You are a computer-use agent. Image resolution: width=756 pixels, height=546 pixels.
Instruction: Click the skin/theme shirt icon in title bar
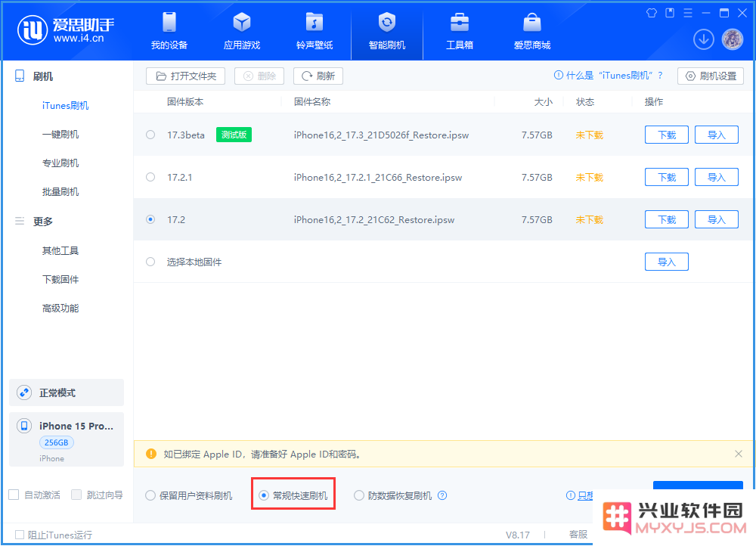click(652, 13)
